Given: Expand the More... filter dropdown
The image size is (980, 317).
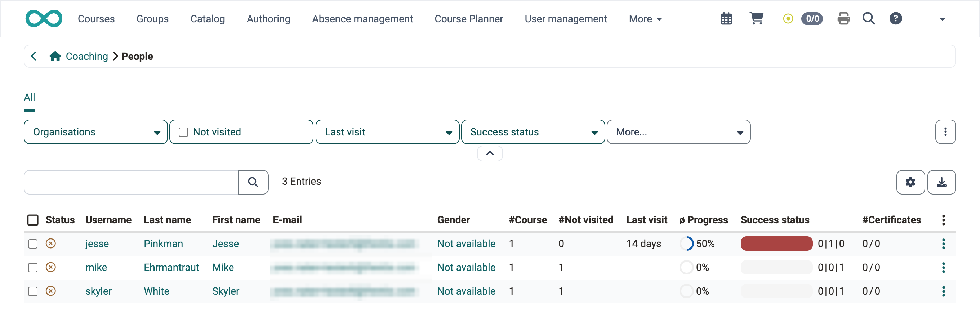Looking at the screenshot, I should [x=679, y=132].
